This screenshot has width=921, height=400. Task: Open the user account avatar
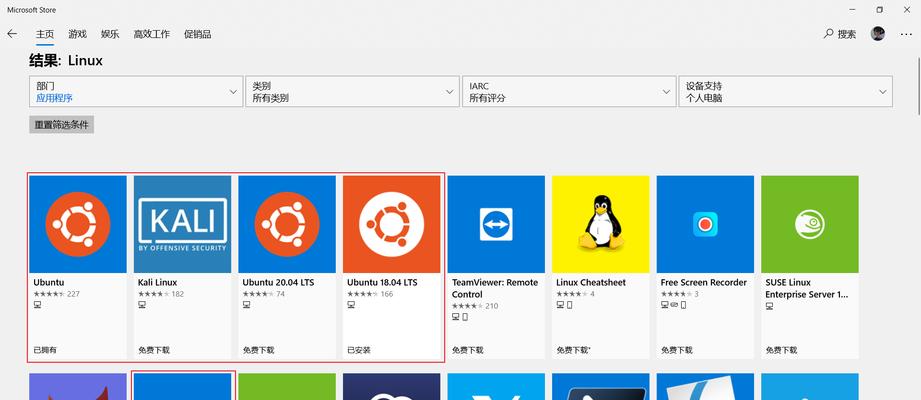click(x=878, y=34)
